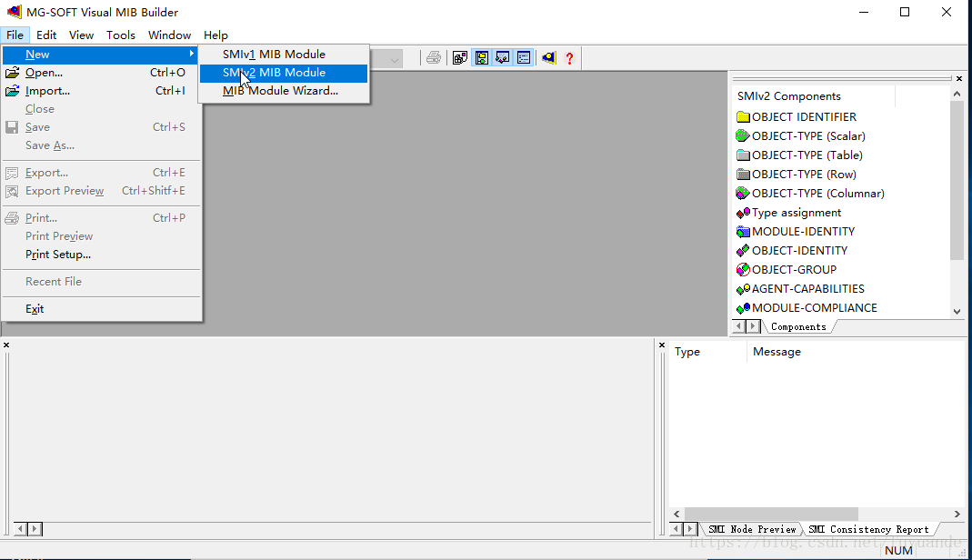
Task: Choose SMIv1 MIB Module from submenu
Action: (x=284, y=54)
